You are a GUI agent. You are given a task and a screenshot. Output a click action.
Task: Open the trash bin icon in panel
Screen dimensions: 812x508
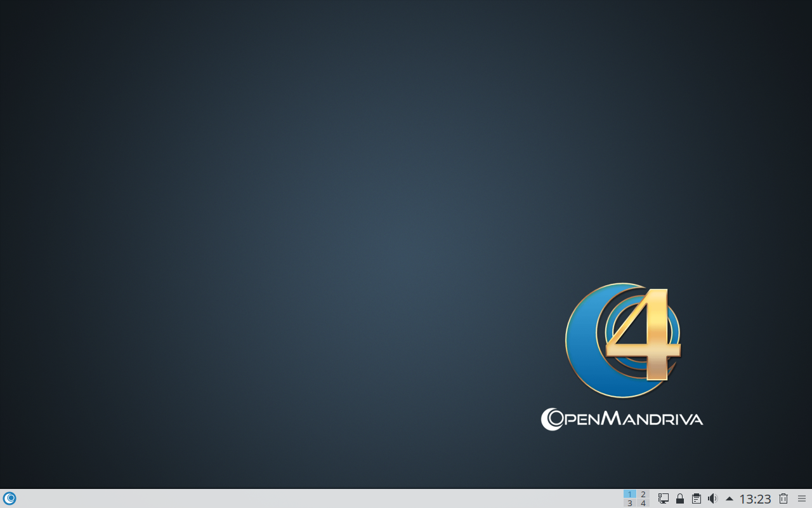coord(783,498)
